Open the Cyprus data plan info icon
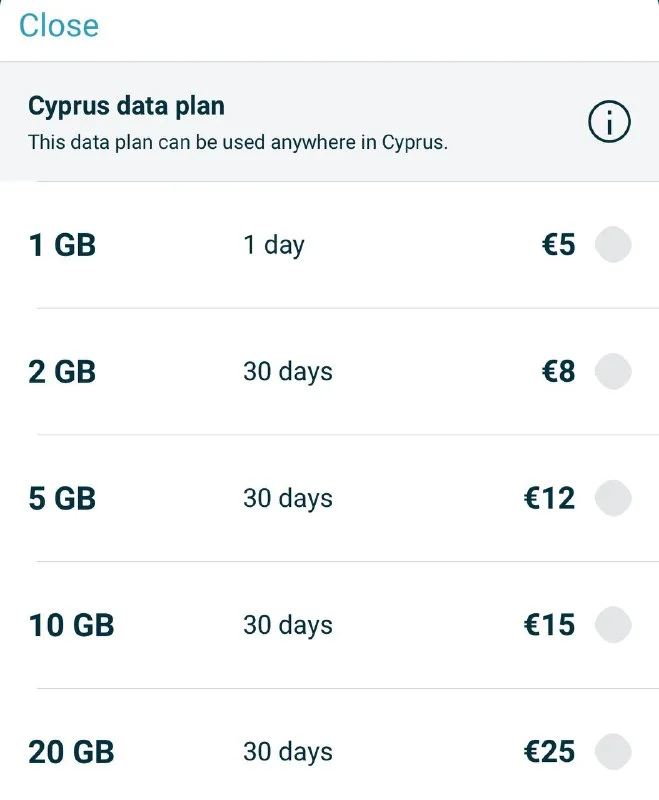 click(609, 123)
